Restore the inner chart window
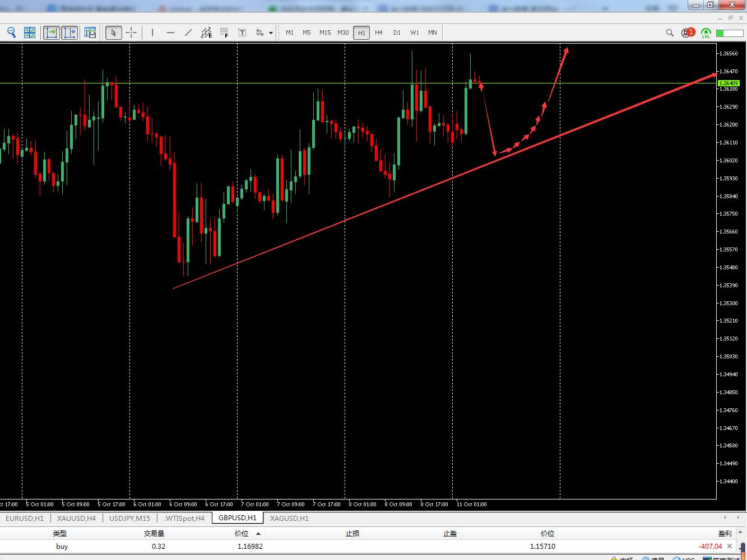This screenshot has height=560, width=747. tap(731, 18)
